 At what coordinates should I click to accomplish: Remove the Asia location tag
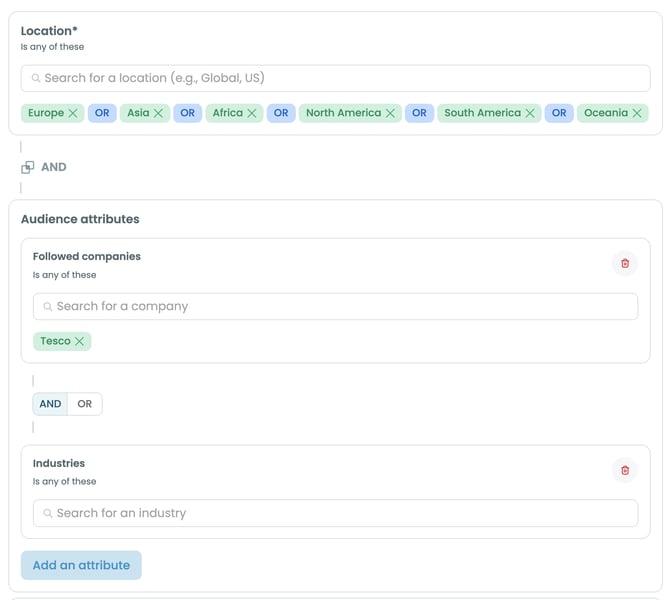[x=158, y=113]
